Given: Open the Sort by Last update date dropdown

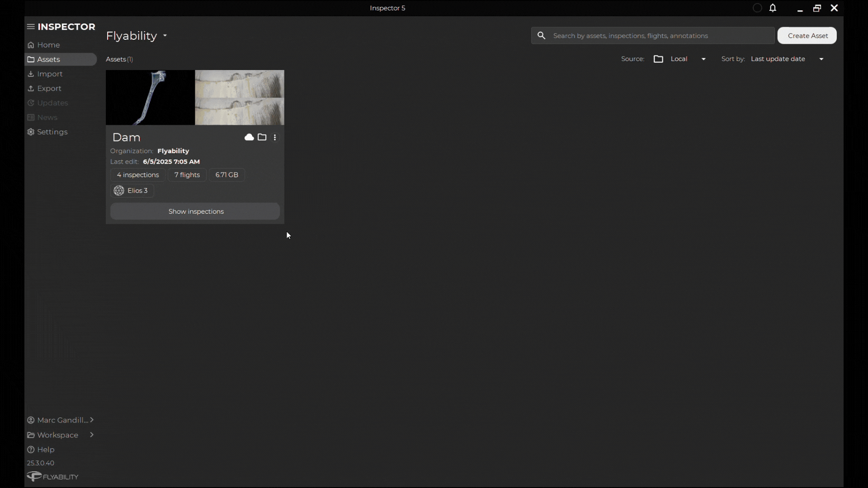Looking at the screenshot, I should (x=821, y=59).
